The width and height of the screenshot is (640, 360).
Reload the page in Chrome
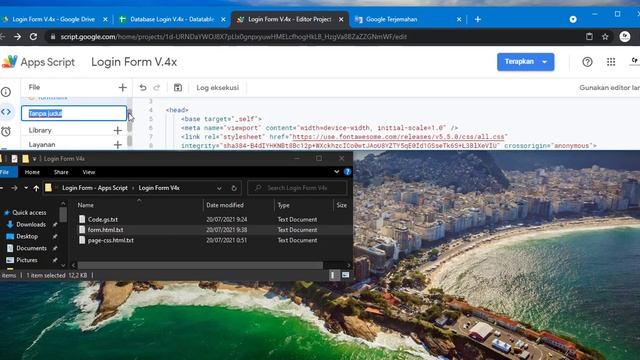pos(33,37)
